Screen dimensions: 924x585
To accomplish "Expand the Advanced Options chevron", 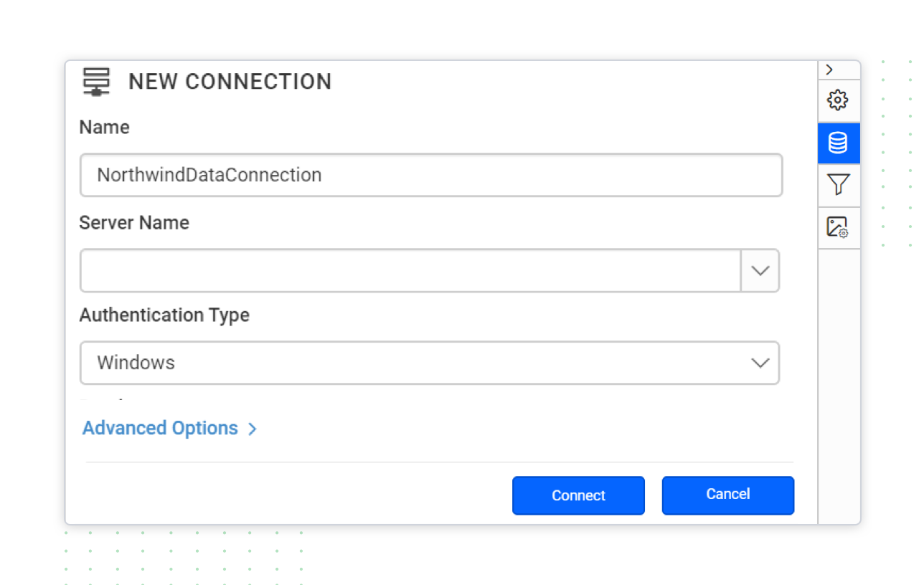I will (252, 429).
